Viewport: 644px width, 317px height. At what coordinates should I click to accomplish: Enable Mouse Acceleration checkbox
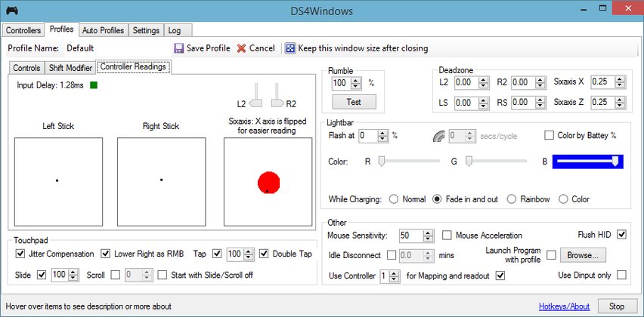coord(447,235)
